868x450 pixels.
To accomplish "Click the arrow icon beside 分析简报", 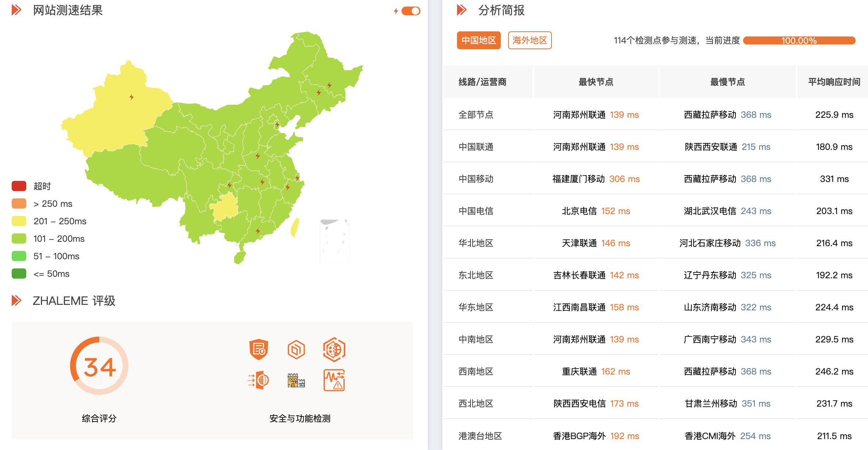I will tap(462, 10).
